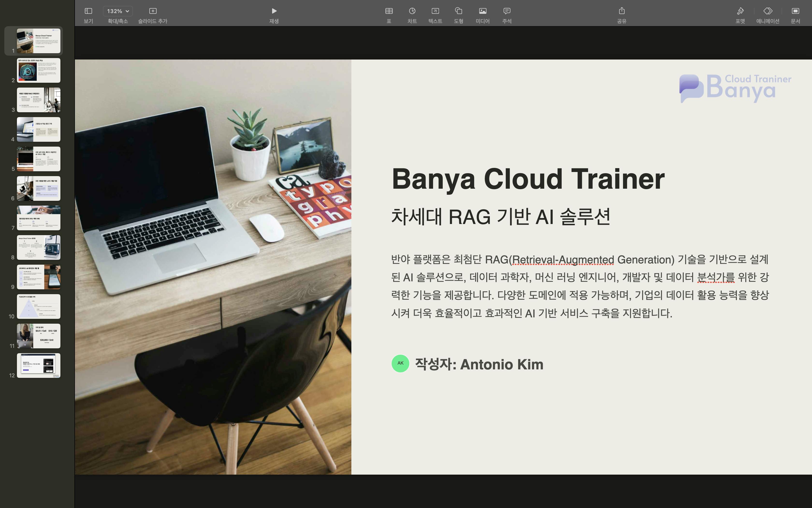Select slide 8 thumbnail

click(39, 247)
